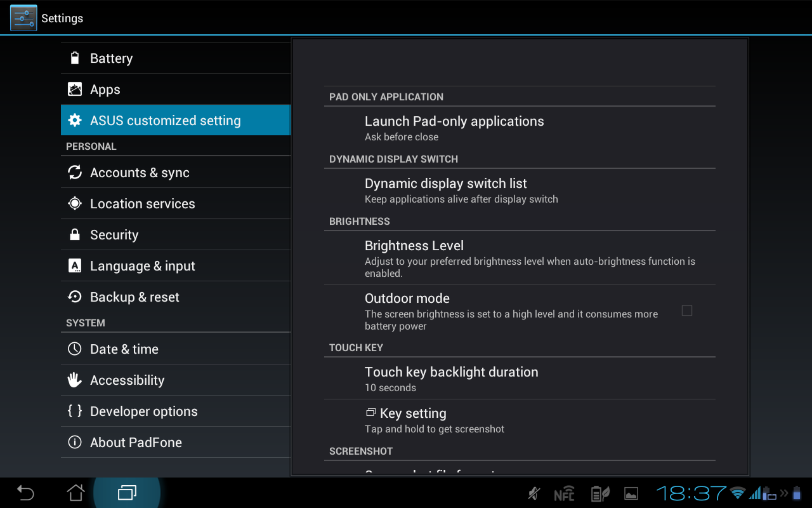Tap the TOUCH KEY section header
This screenshot has height=508, width=812.
pyautogui.click(x=356, y=348)
